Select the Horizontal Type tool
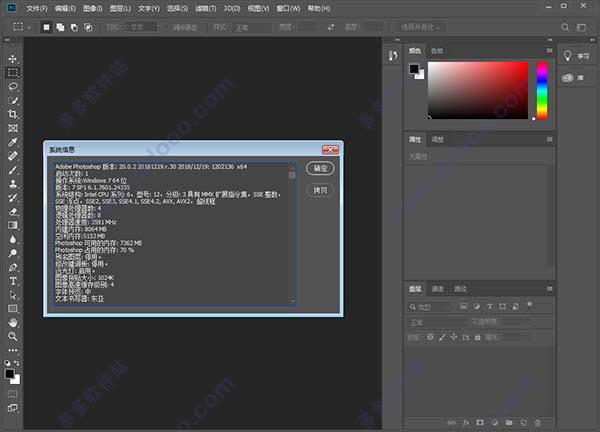 tap(13, 281)
